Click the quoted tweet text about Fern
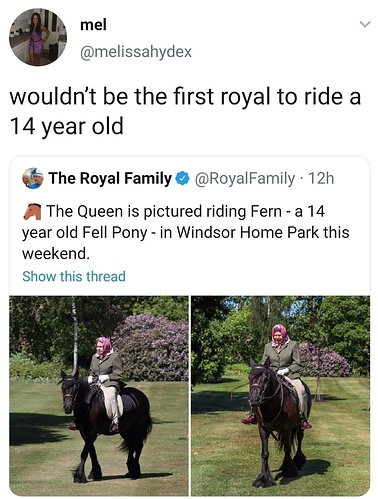 (x=186, y=232)
